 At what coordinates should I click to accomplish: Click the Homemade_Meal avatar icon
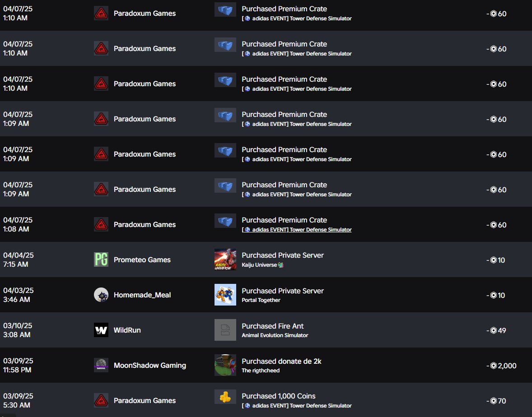click(x=101, y=295)
